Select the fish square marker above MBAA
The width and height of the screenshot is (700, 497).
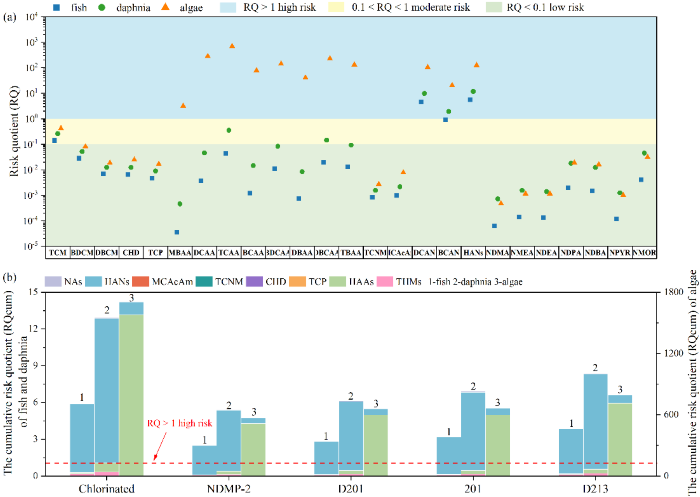pyautogui.click(x=177, y=232)
